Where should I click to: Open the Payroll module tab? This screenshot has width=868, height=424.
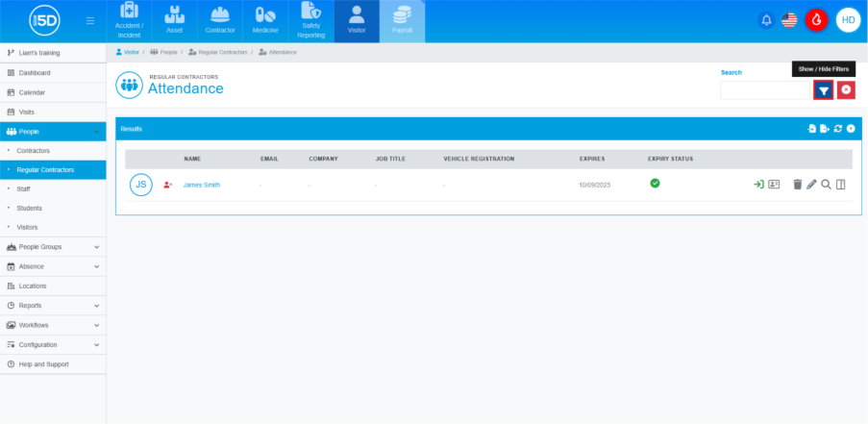(402, 21)
